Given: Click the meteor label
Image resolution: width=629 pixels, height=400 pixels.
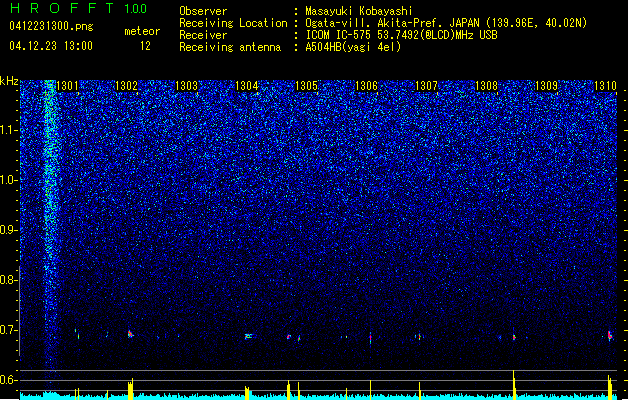Looking at the screenshot, I should (x=142, y=31).
